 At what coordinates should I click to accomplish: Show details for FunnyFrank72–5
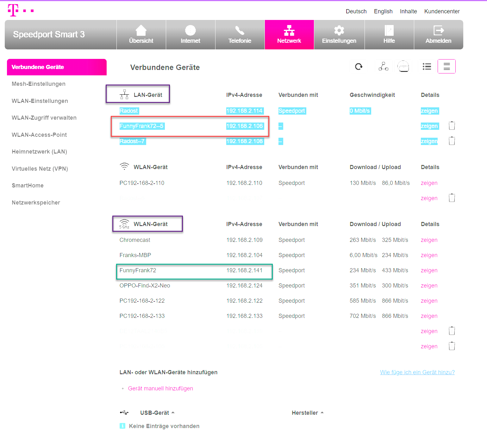click(429, 126)
